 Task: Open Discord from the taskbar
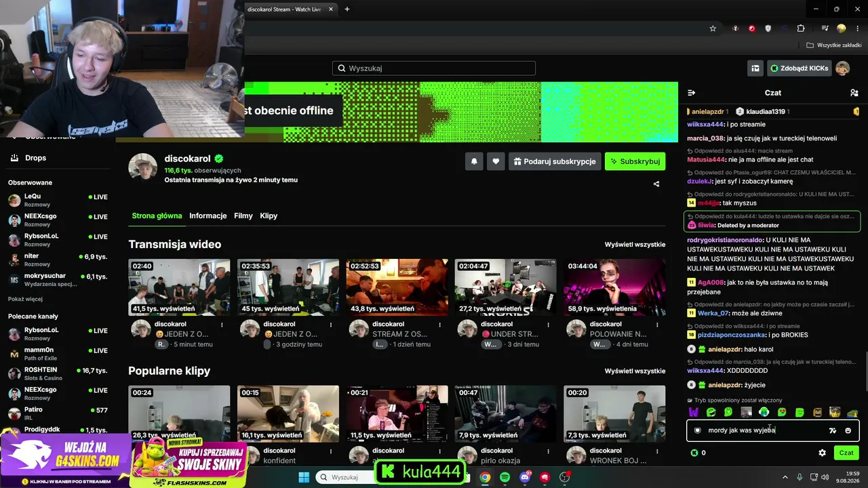click(x=525, y=477)
